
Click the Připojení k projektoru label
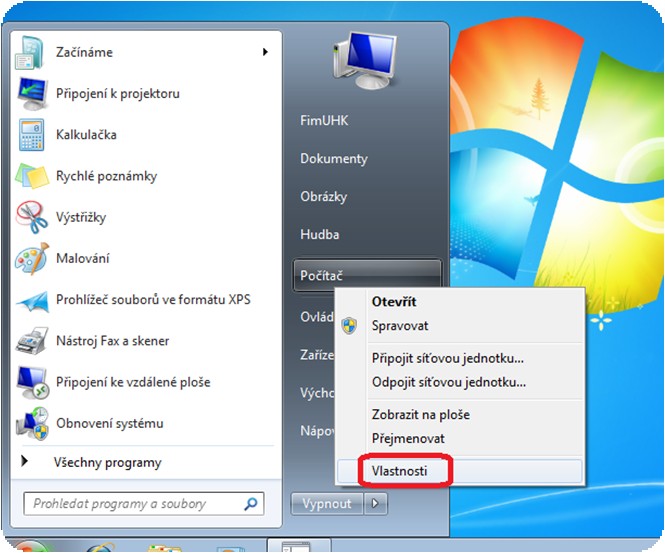tap(118, 94)
